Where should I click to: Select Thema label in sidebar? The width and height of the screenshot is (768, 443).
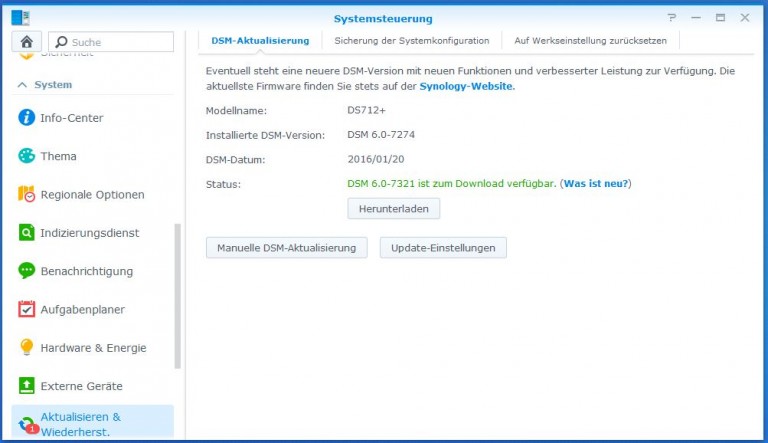point(58,156)
